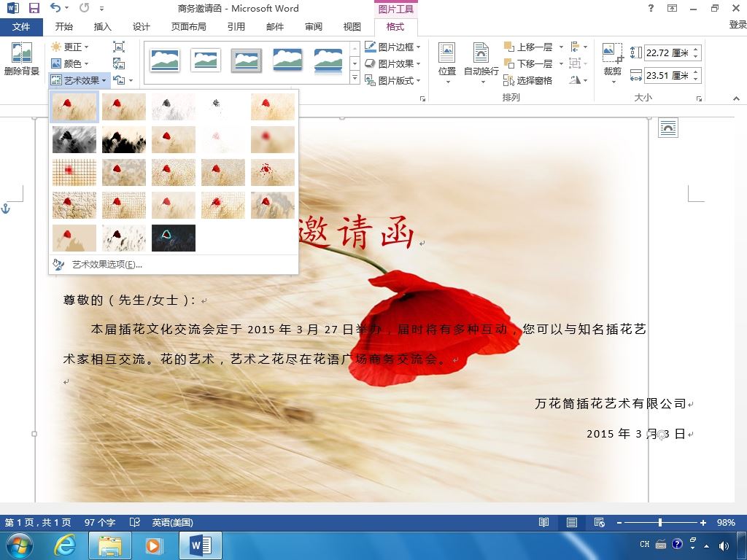Image resolution: width=747 pixels, height=560 pixels.
Task: Collapse the ribbon with the arrow
Action: pos(736,98)
